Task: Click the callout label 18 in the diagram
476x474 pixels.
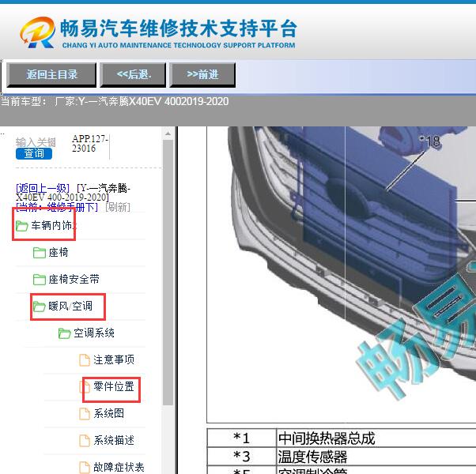Action: tap(430, 141)
